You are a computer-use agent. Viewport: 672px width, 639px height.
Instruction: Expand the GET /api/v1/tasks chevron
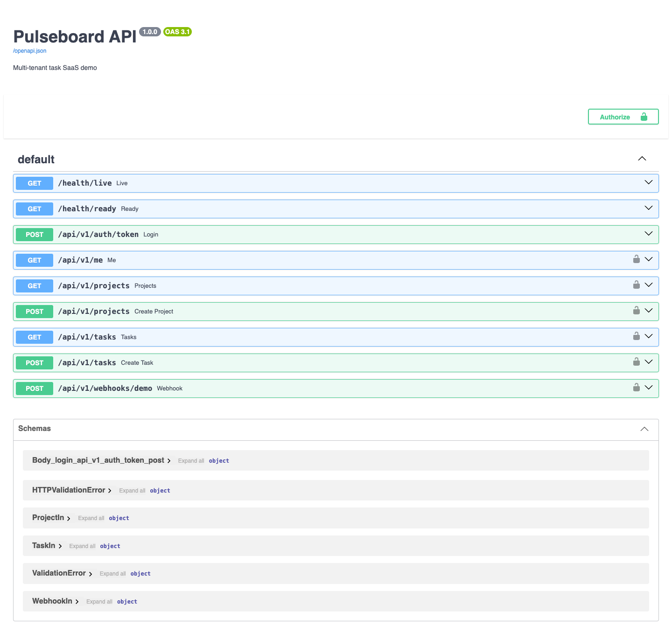(x=649, y=336)
